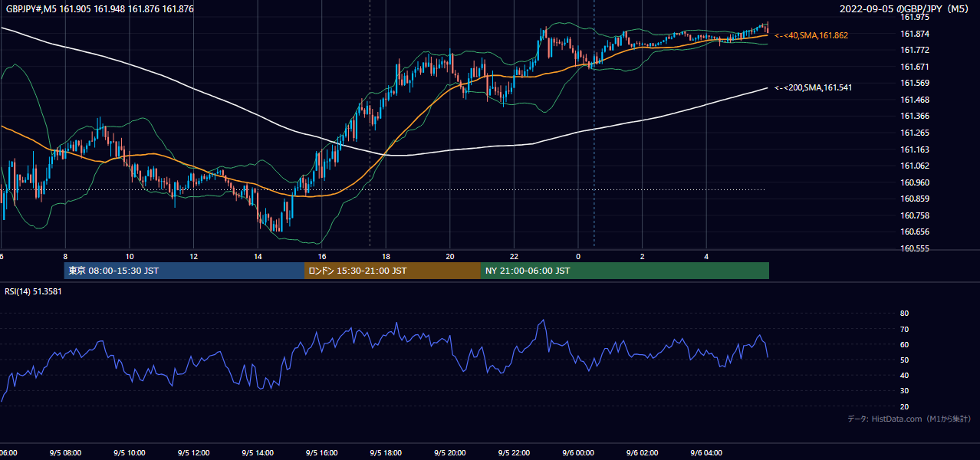Click RSI scale value 50
980x460 pixels.
pyautogui.click(x=904, y=360)
